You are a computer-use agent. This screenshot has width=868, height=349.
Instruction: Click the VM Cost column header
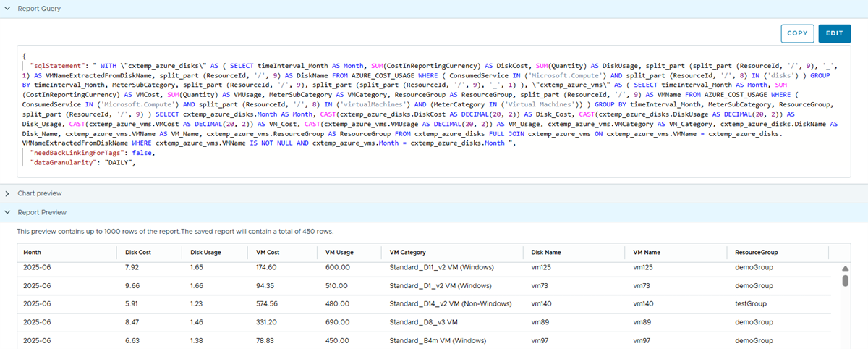tap(268, 253)
